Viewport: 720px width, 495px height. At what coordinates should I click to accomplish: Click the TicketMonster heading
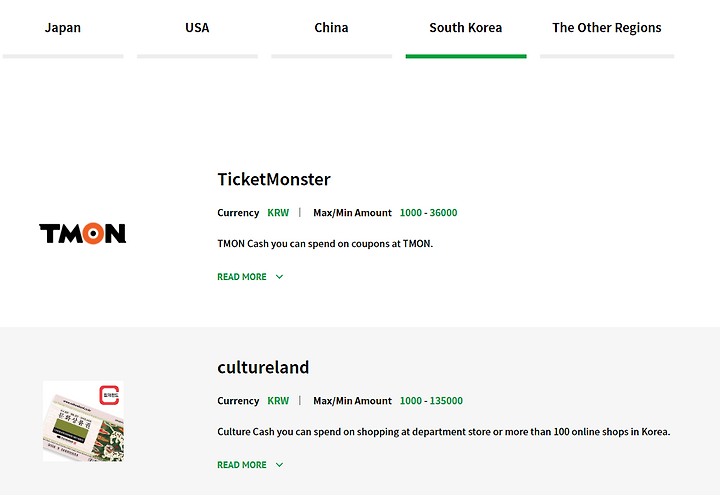click(274, 180)
